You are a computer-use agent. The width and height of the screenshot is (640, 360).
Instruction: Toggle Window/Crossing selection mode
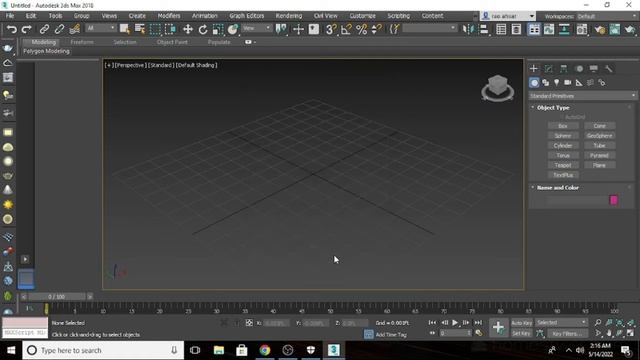(170, 29)
